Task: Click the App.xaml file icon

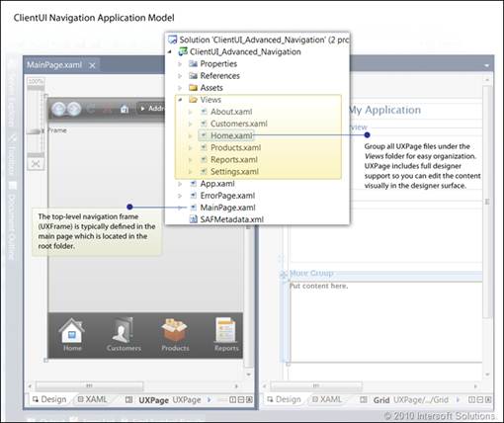Action: pyautogui.click(x=194, y=184)
